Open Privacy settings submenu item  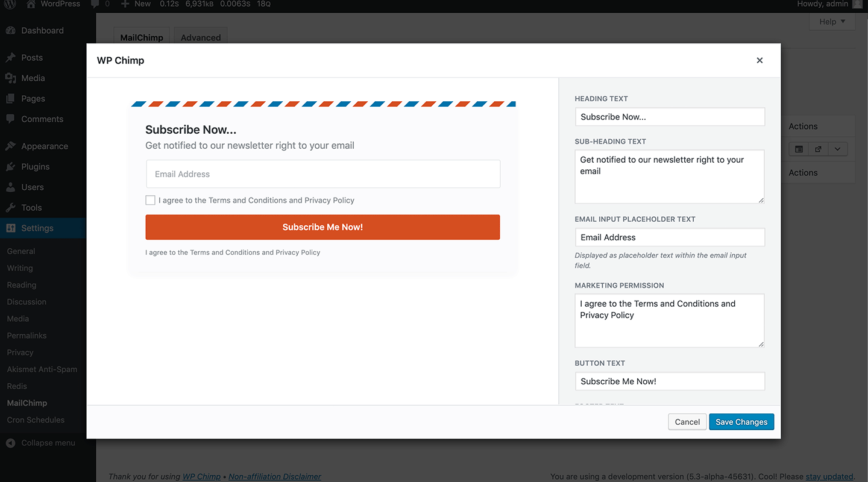(x=20, y=352)
